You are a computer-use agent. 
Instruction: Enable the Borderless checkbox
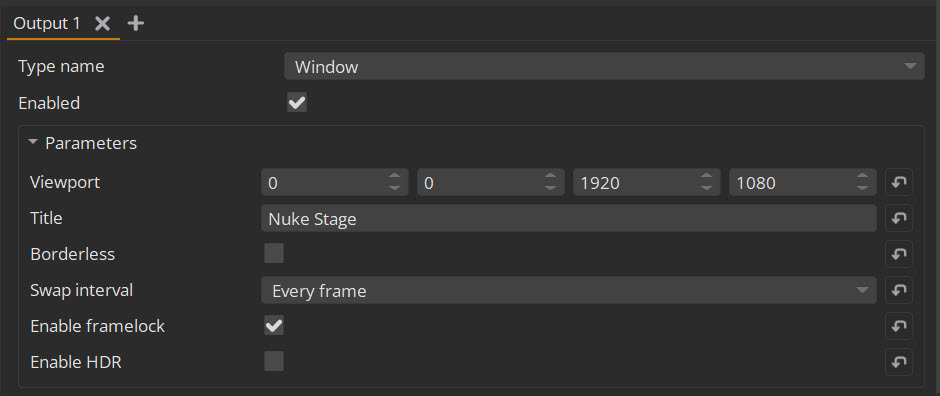tap(274, 253)
